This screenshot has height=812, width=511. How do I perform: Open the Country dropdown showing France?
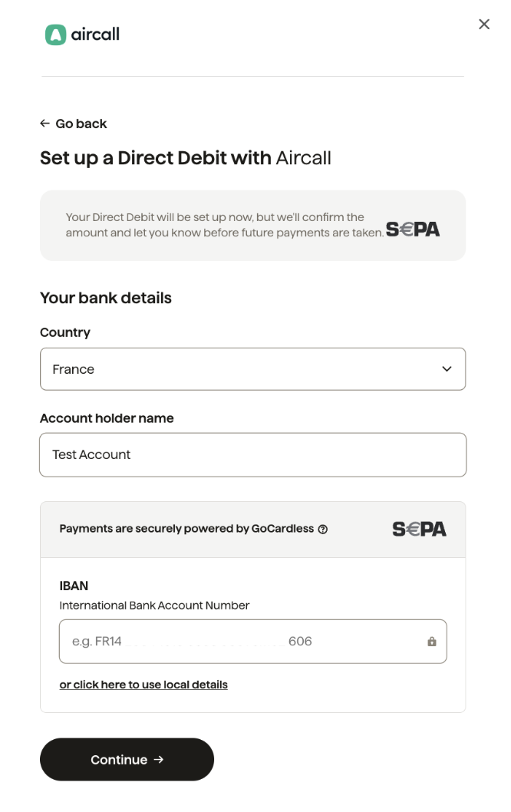(252, 369)
